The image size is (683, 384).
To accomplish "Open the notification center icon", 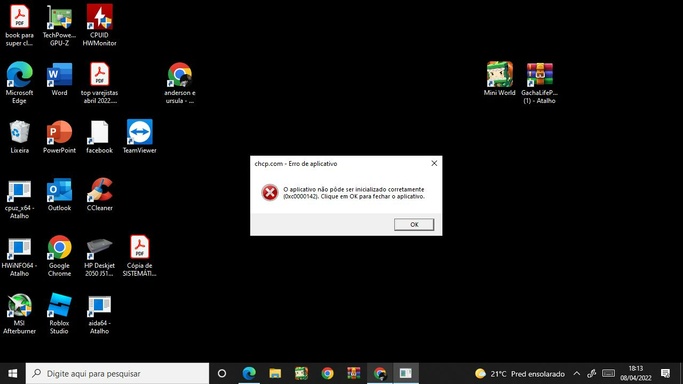I will [665, 374].
